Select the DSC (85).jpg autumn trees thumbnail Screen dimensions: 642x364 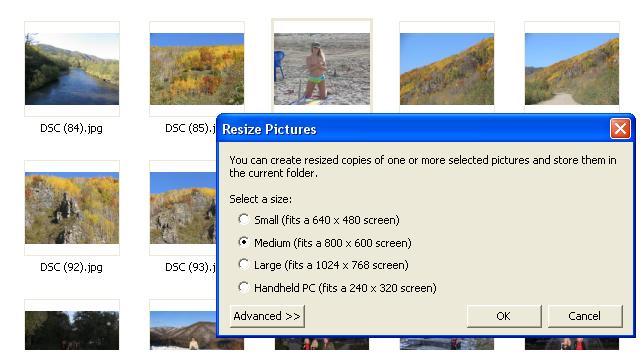(x=197, y=69)
